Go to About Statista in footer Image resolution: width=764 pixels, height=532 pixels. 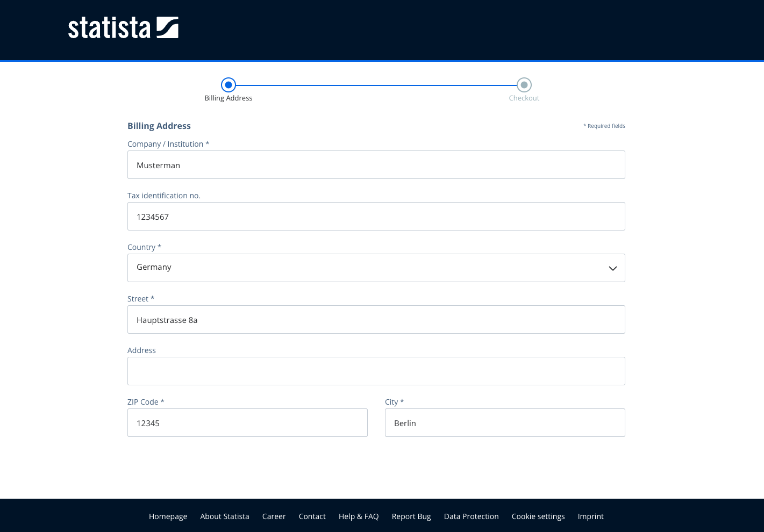[225, 516]
